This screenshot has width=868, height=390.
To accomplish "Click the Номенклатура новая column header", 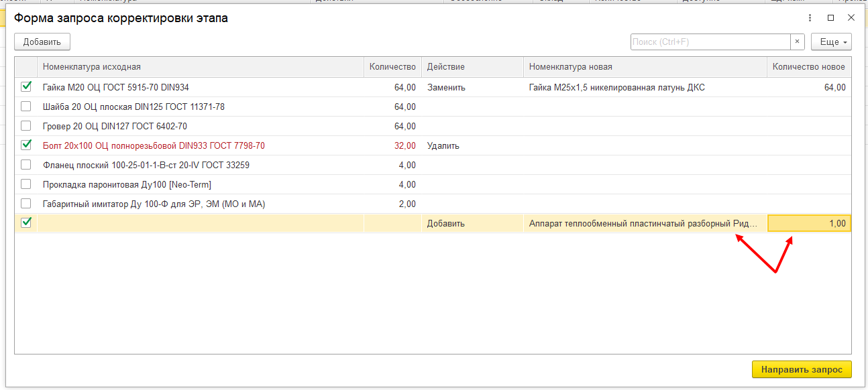I will click(x=645, y=67).
